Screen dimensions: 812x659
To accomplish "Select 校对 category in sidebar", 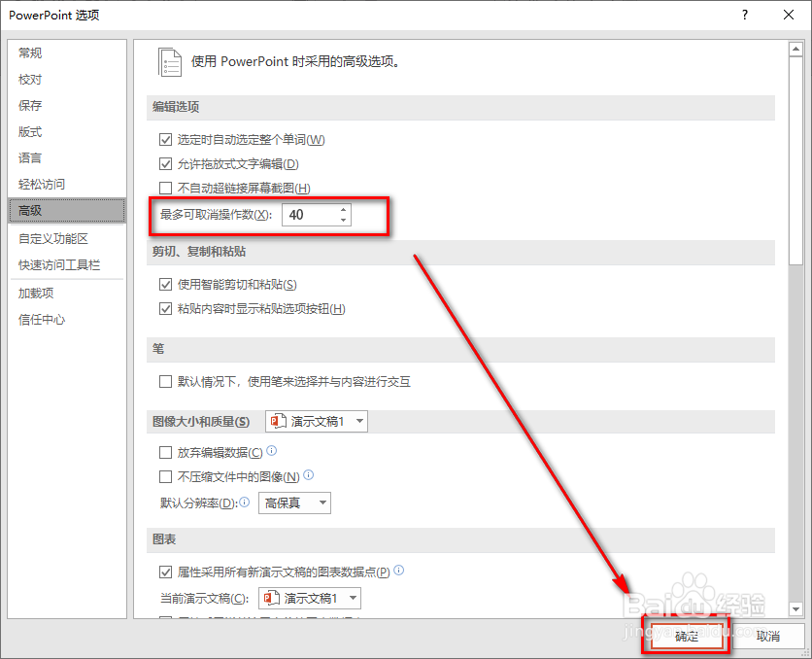I will coord(67,80).
